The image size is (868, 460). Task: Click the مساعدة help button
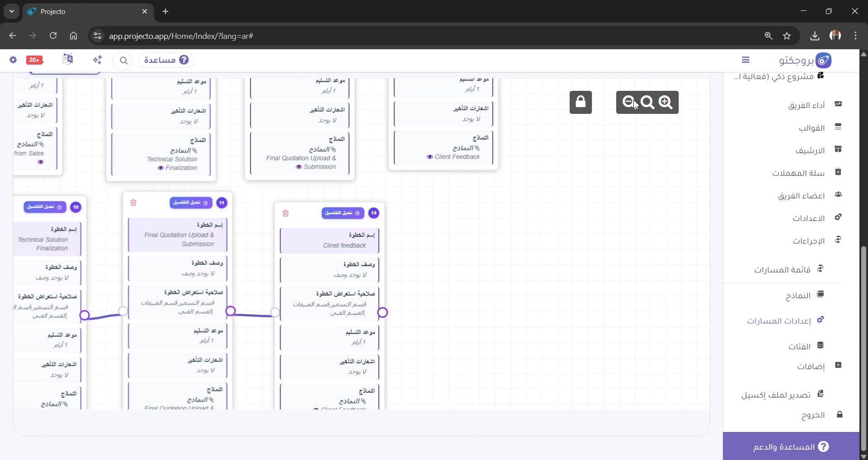coord(166,60)
